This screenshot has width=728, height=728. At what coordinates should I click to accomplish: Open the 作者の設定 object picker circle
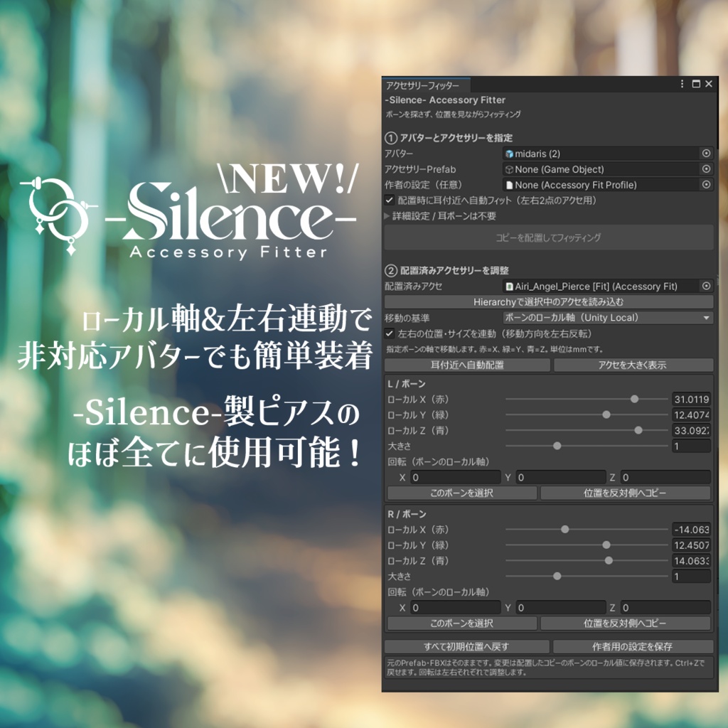coord(706,185)
